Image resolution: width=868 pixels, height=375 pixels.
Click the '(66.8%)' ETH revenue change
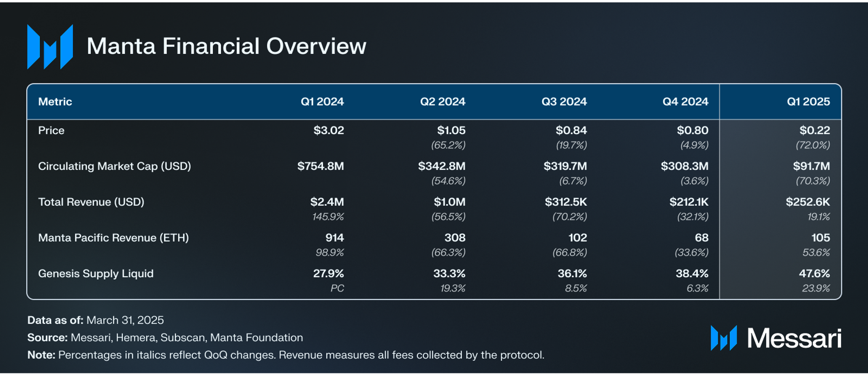(570, 252)
